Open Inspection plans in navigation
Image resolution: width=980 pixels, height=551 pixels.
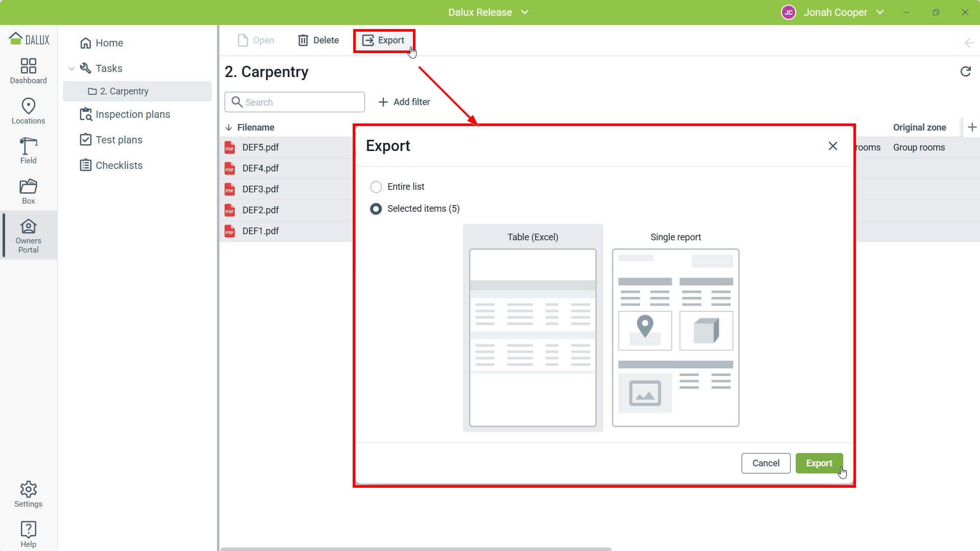pyautogui.click(x=133, y=114)
